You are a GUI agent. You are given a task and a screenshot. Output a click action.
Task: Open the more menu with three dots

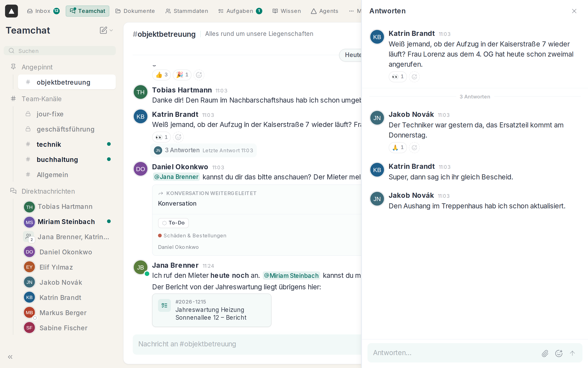[x=351, y=11]
